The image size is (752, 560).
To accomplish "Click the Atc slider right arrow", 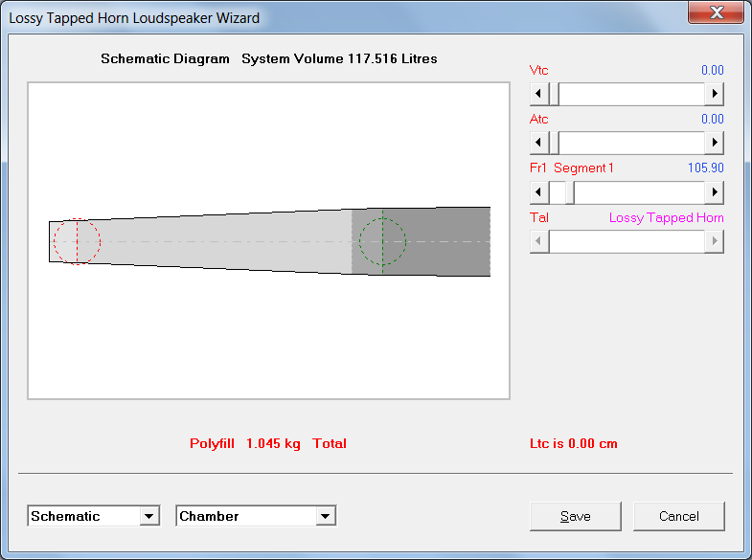I will (x=714, y=143).
